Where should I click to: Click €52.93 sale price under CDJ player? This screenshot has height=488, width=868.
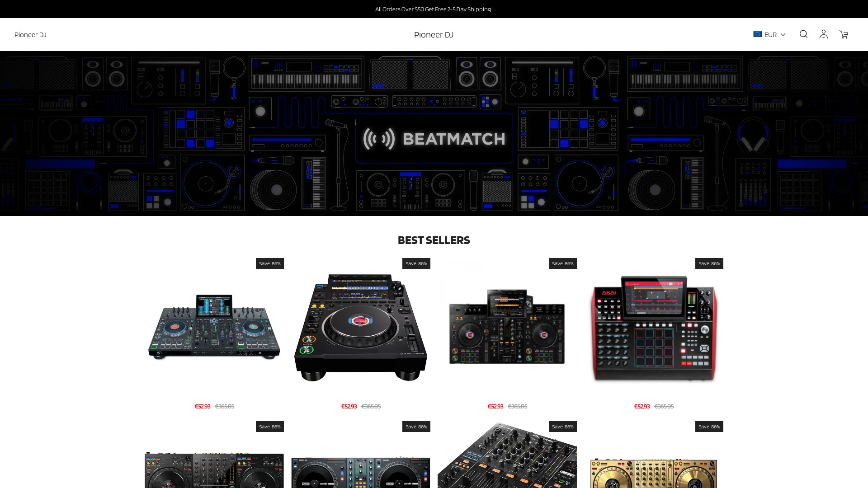[x=349, y=406]
